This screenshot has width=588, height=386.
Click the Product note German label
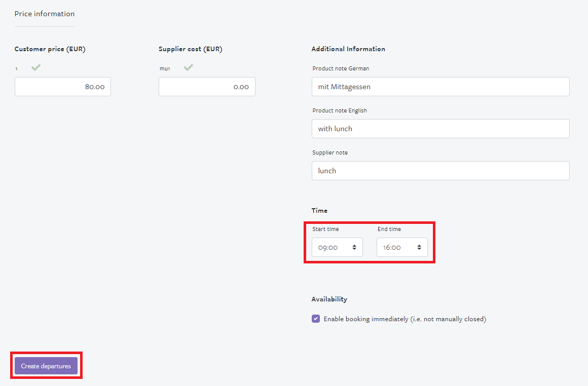click(341, 68)
